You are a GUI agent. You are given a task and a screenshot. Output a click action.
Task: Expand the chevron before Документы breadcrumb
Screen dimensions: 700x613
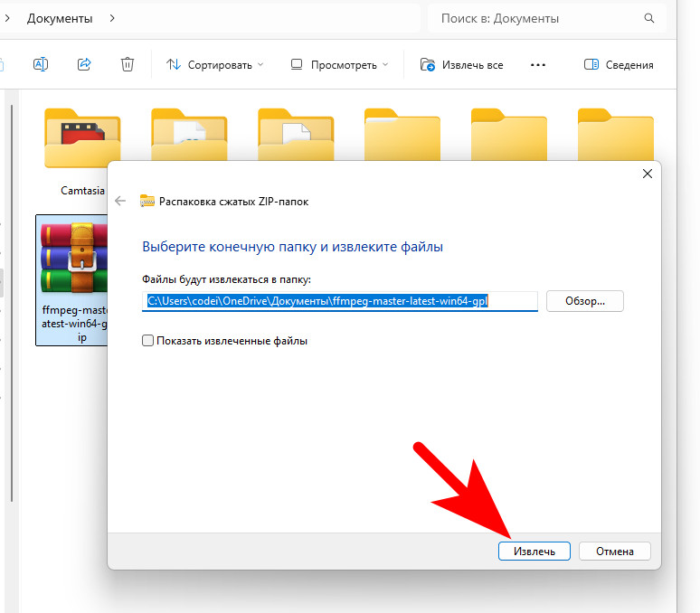pyautogui.click(x=6, y=18)
